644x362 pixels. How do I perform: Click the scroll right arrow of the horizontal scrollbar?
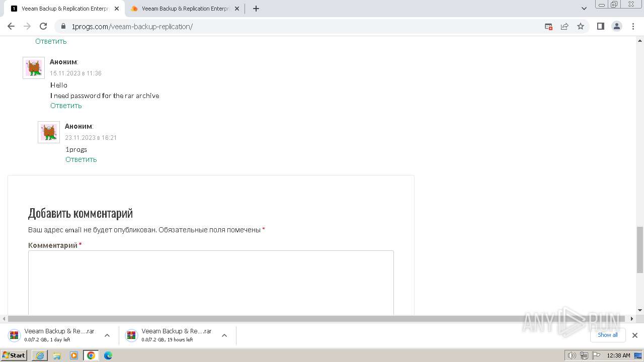pyautogui.click(x=632, y=319)
